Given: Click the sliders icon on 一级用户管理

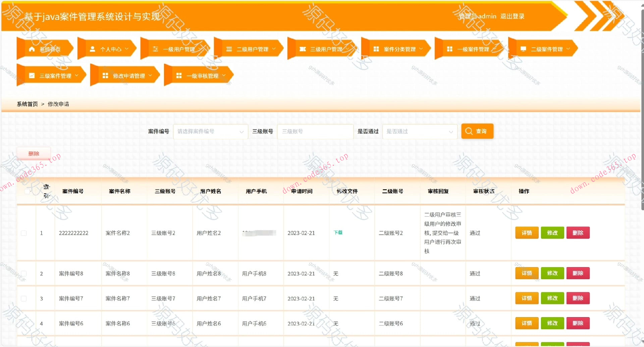Looking at the screenshot, I should click(x=155, y=48).
